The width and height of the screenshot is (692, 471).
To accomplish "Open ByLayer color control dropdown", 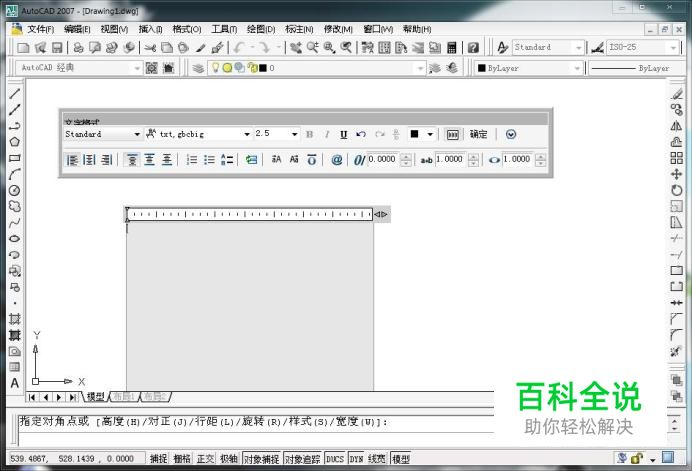I will click(x=528, y=68).
